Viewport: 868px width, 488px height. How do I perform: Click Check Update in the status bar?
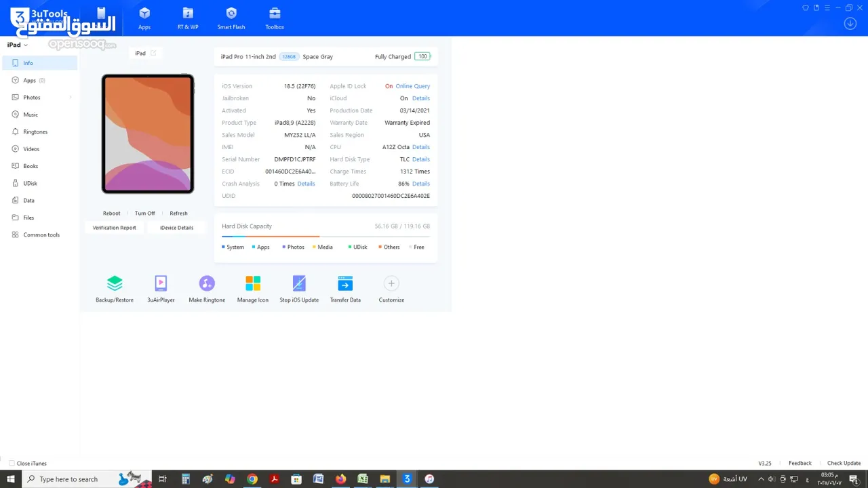(x=844, y=464)
